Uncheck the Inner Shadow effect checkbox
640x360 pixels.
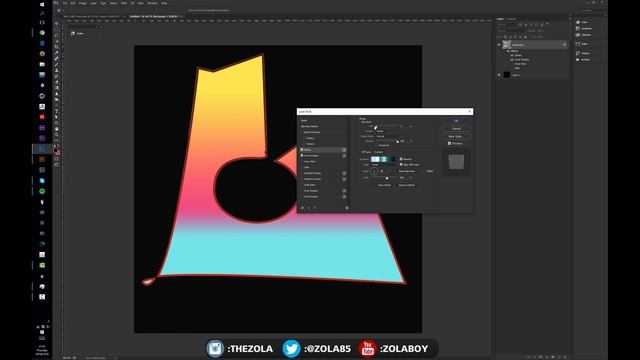click(x=302, y=156)
